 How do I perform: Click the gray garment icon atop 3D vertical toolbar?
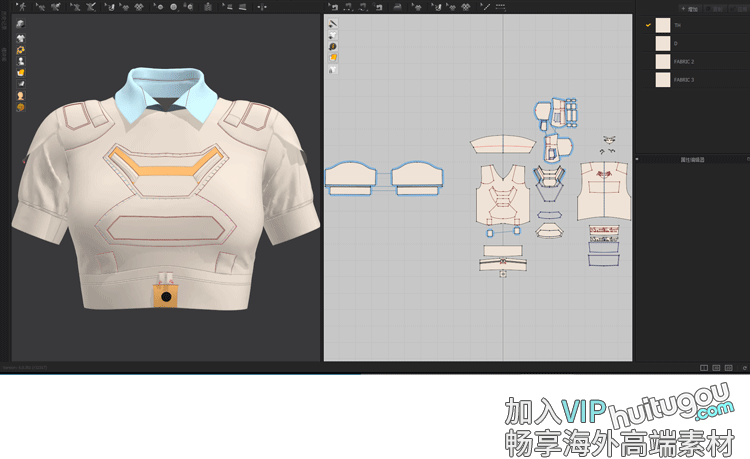point(20,23)
